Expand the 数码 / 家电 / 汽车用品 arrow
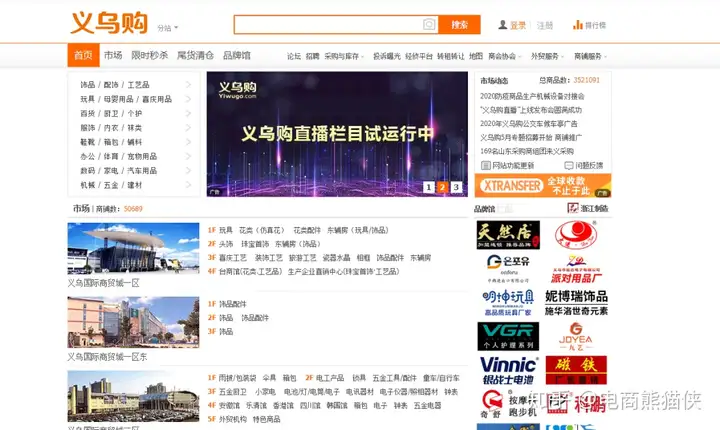Screen dimensions: 720x430 [x=188, y=170]
